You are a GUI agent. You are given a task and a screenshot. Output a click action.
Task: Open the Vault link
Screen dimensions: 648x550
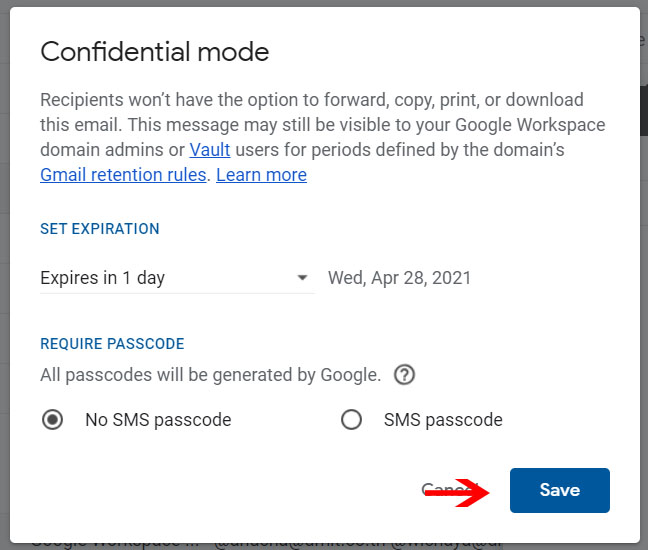click(x=210, y=150)
